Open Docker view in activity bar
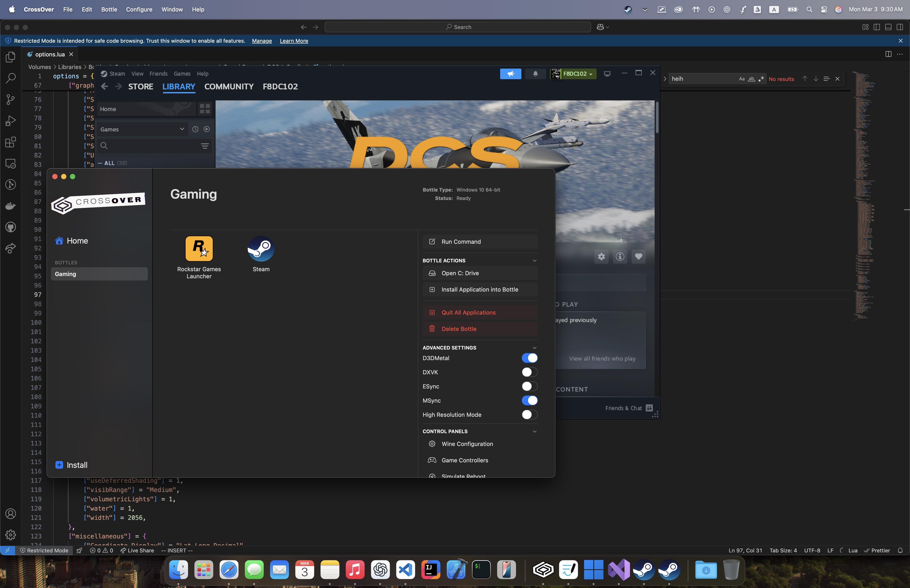This screenshot has height=588, width=910. [11, 206]
